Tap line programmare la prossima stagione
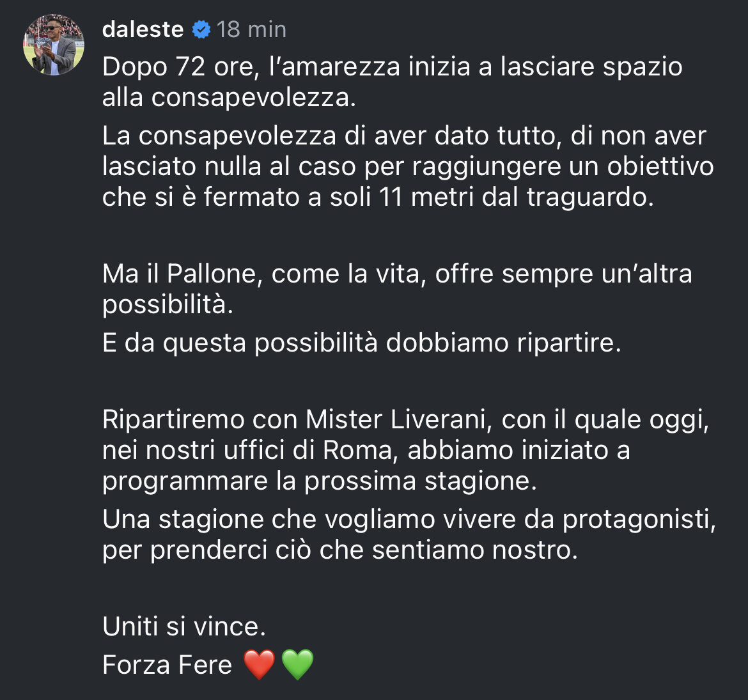 pos(320,481)
